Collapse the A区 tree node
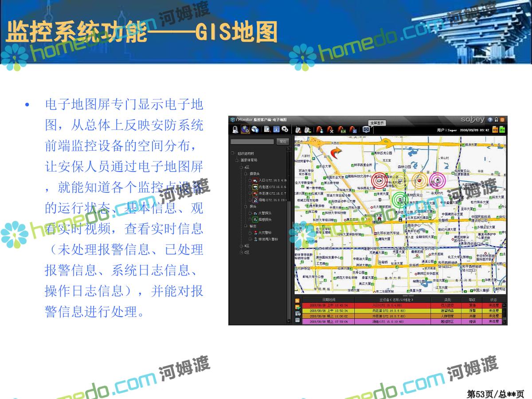 click(x=241, y=167)
